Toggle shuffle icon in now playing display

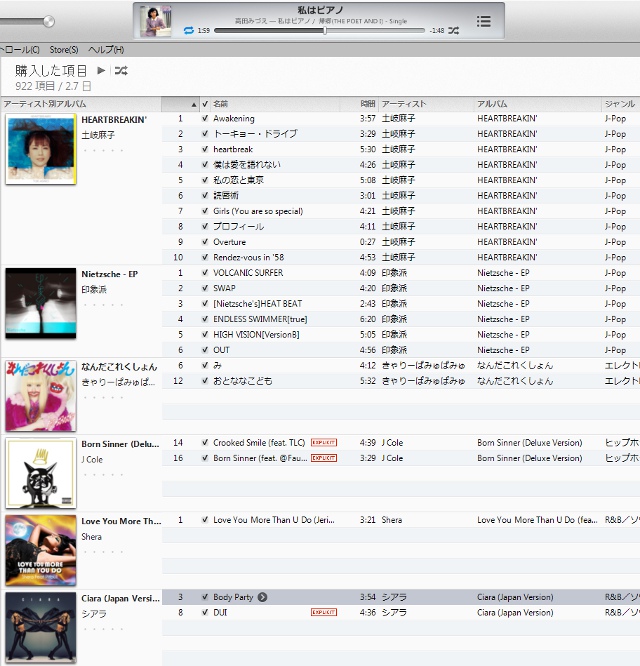pyautogui.click(x=454, y=31)
